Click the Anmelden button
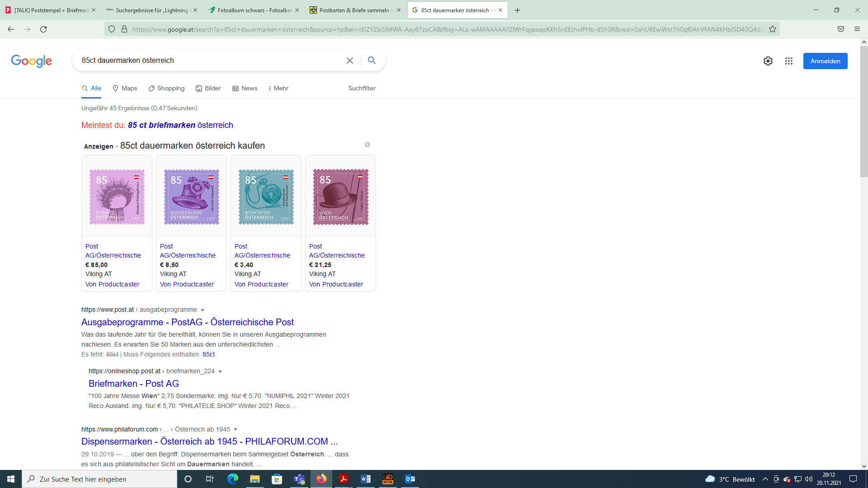 coord(825,61)
